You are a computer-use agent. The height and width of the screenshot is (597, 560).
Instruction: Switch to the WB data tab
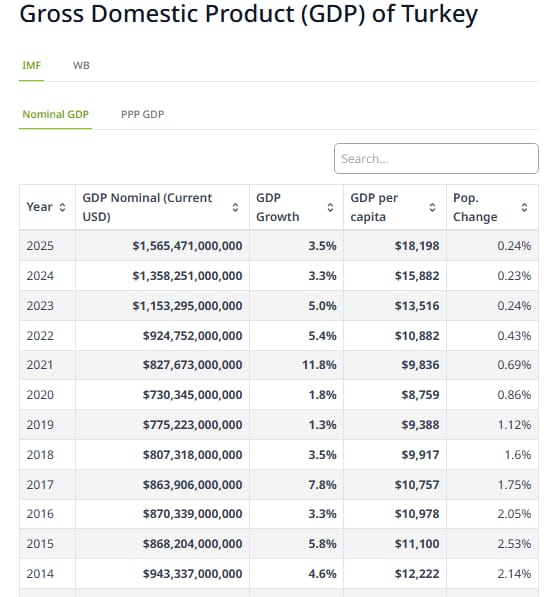pos(81,65)
